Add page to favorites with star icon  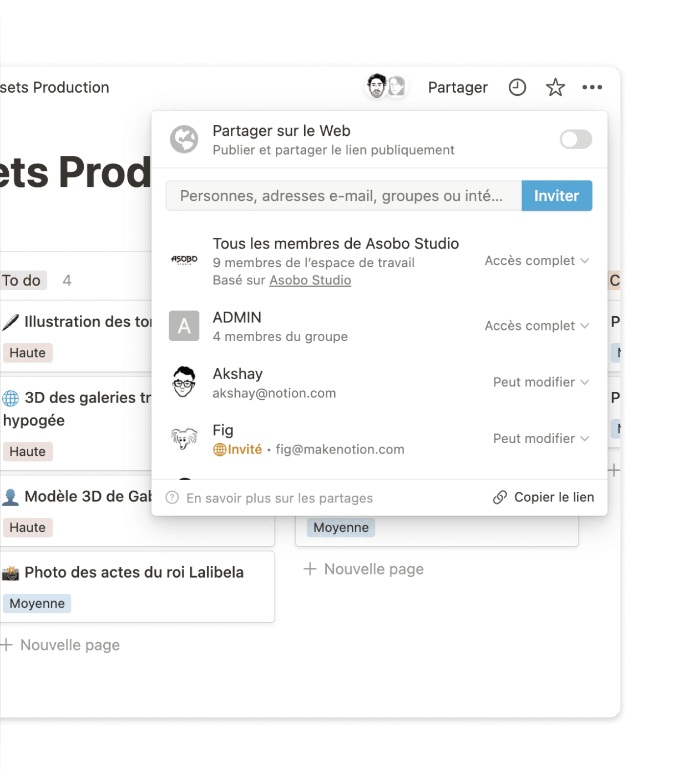(555, 88)
